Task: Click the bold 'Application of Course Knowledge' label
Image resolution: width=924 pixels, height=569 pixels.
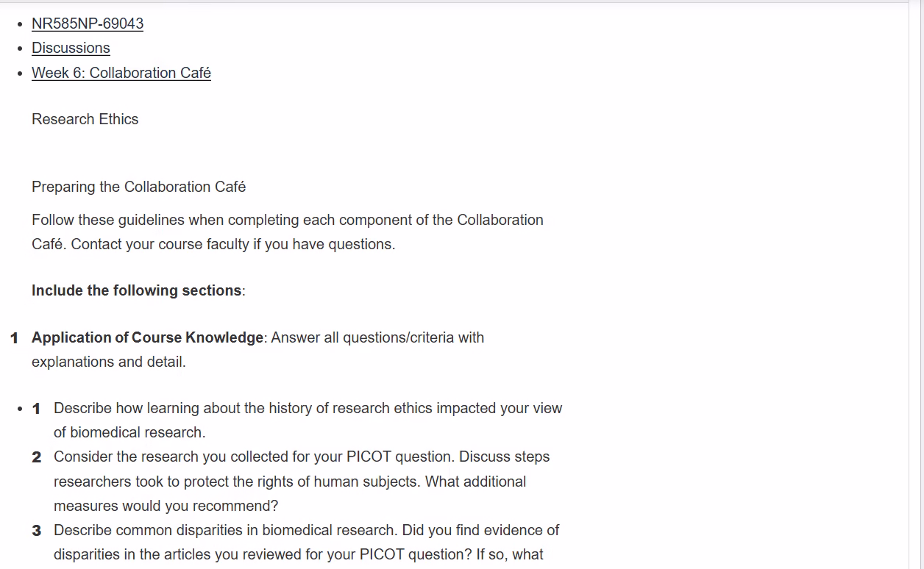Action: point(147,337)
